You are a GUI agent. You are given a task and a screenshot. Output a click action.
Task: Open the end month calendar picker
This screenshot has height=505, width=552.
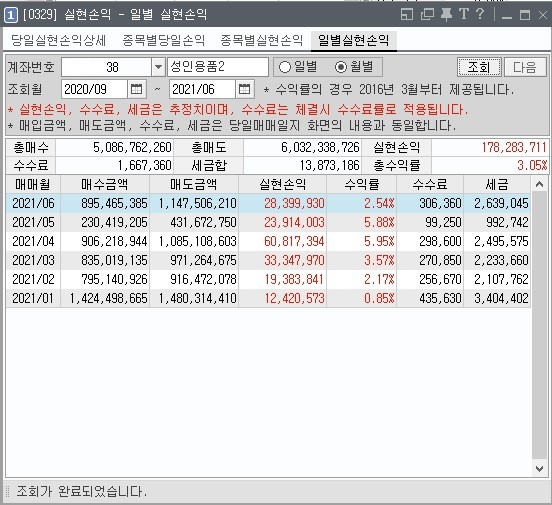(x=244, y=89)
